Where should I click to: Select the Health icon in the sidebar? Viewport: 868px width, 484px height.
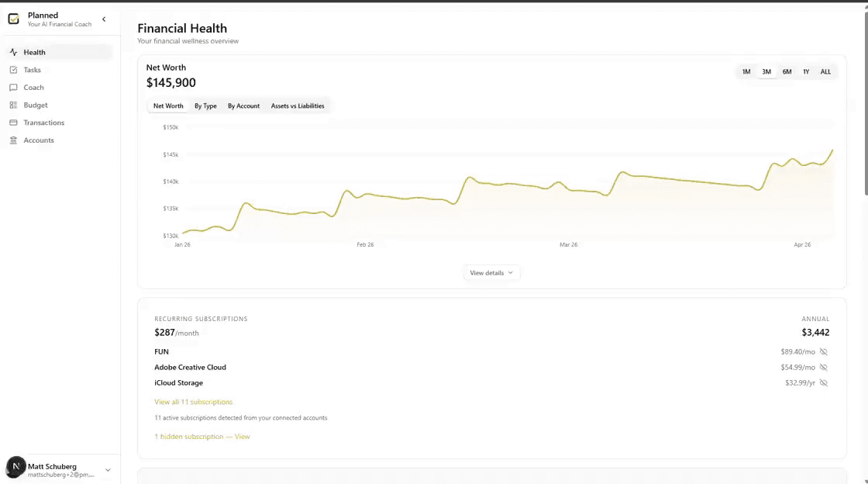pos(13,52)
